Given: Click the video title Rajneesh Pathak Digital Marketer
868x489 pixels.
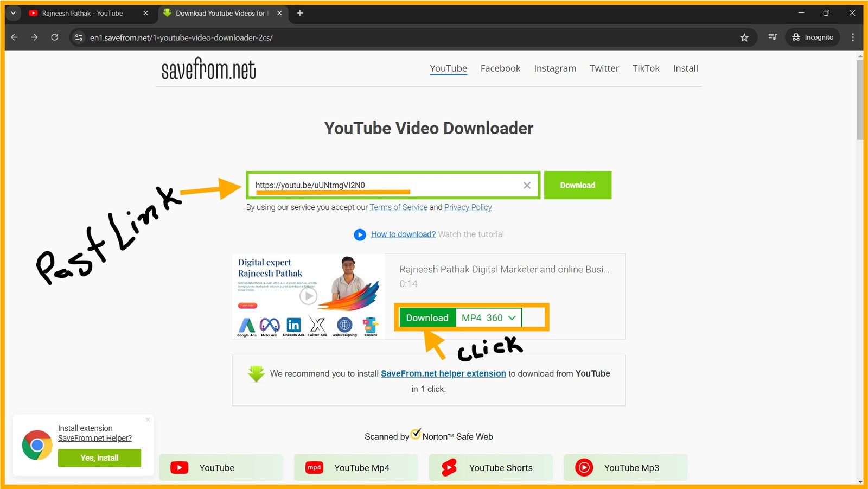Looking at the screenshot, I should (505, 269).
